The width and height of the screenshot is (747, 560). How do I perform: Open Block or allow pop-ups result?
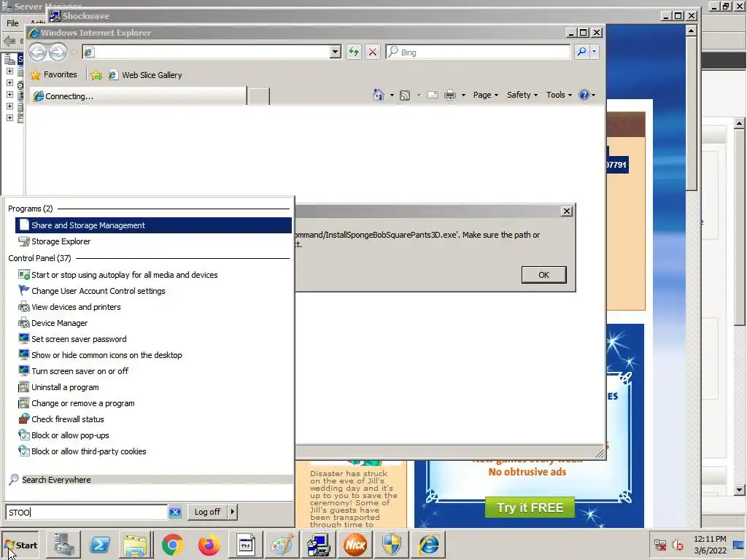pos(153,435)
